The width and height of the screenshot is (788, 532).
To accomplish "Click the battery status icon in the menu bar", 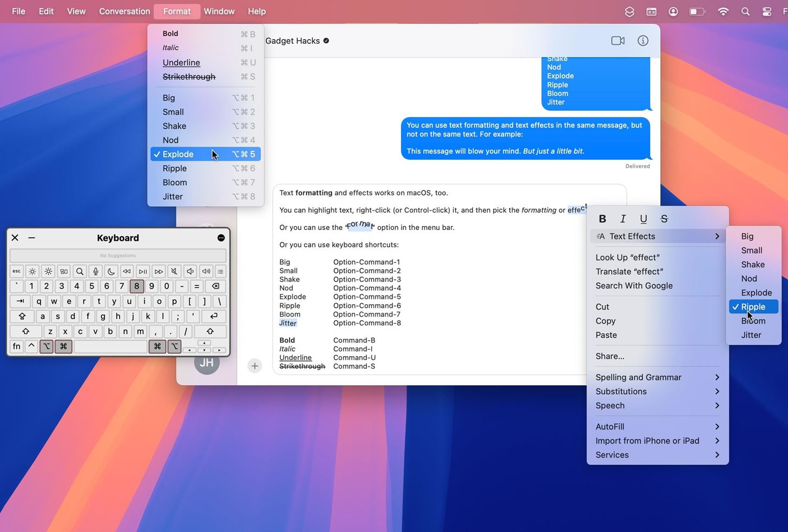I will pyautogui.click(x=697, y=11).
